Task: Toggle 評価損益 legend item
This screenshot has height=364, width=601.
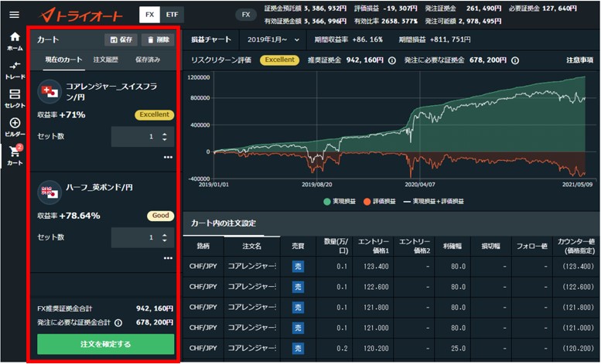Action: pos(380,202)
